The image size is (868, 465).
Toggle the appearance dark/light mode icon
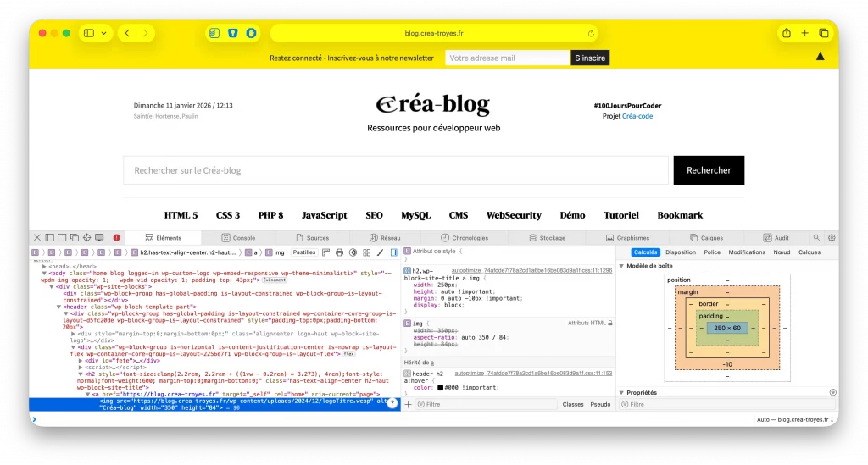353,252
